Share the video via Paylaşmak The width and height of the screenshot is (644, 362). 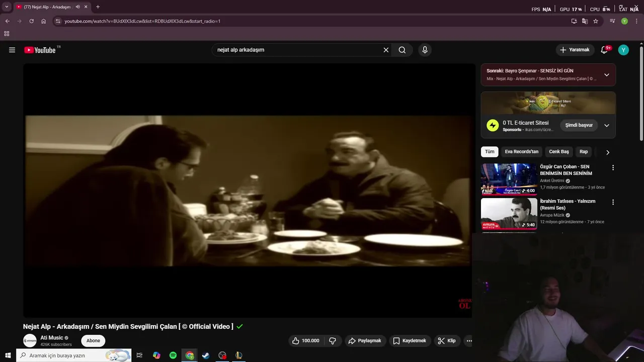(x=364, y=340)
